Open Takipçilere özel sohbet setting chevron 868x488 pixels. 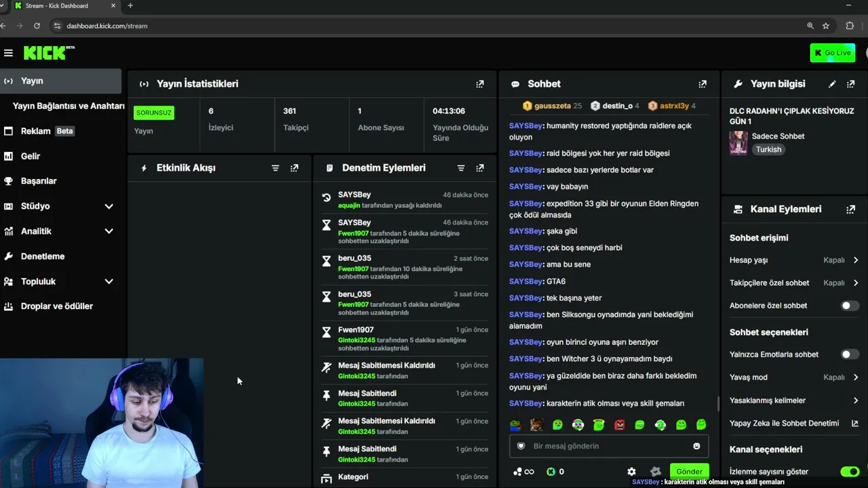(856, 283)
